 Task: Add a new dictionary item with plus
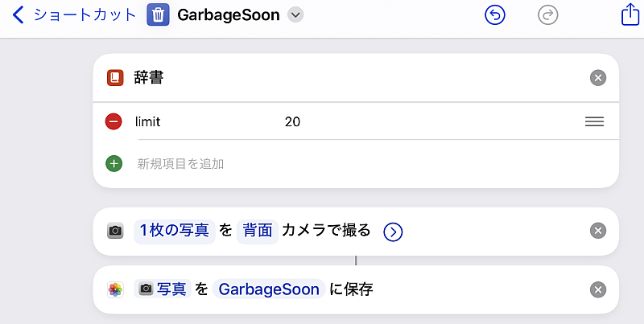pyautogui.click(x=114, y=164)
